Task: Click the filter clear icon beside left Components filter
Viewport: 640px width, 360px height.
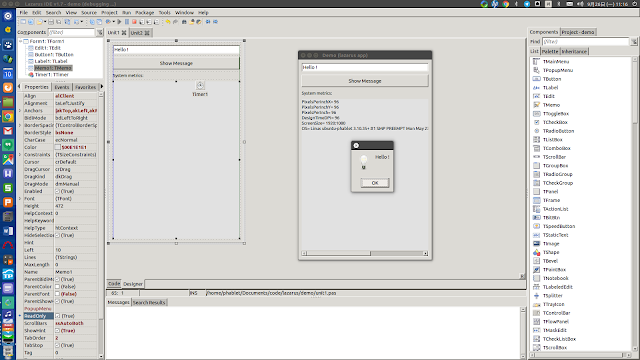Action: (x=100, y=32)
